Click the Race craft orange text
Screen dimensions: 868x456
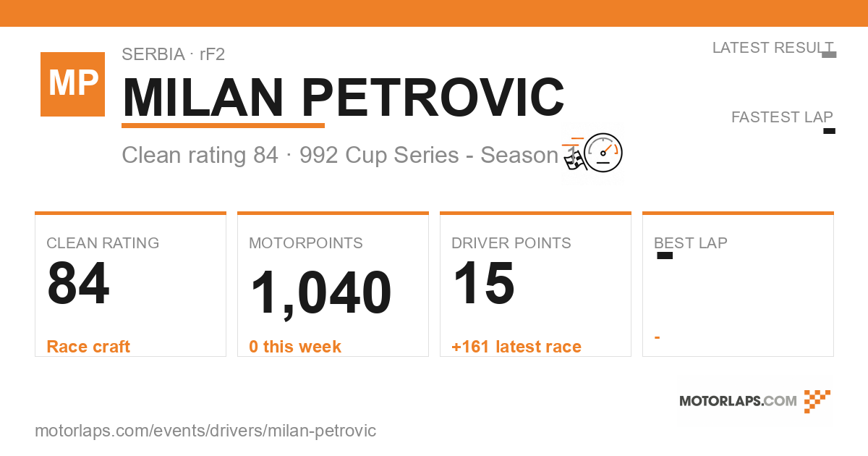pos(88,347)
